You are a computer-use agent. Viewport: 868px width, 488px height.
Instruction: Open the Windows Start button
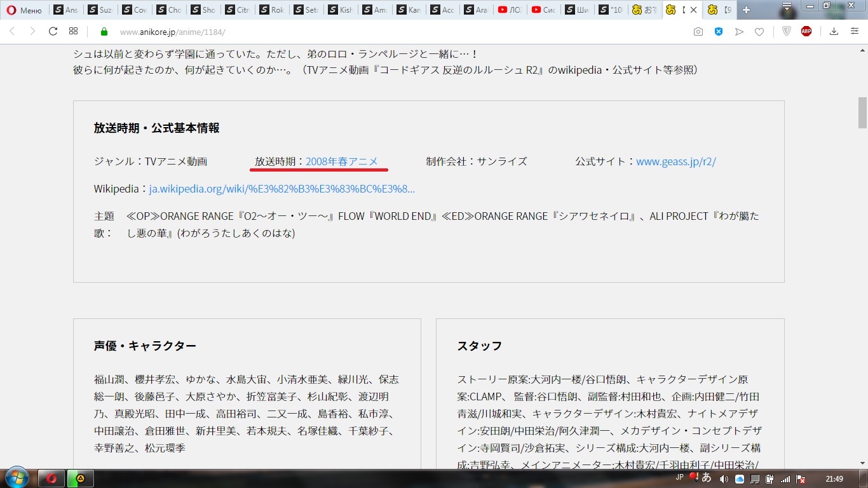coord(17,477)
